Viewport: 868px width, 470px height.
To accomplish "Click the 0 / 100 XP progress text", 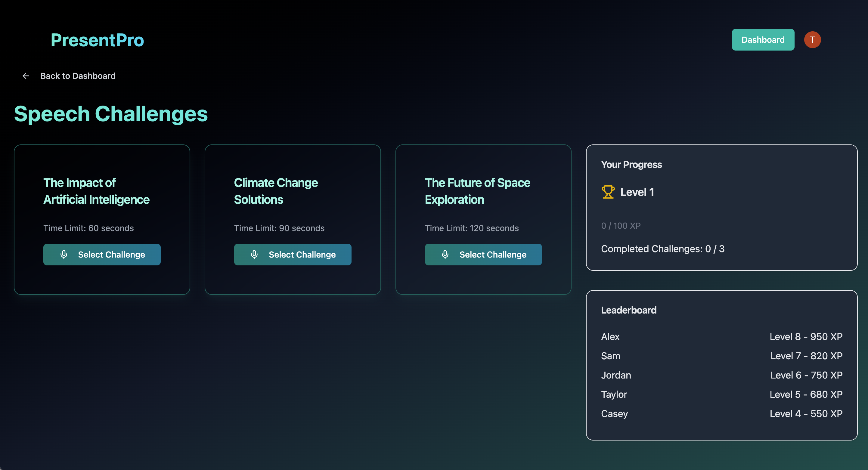I will tap(621, 226).
